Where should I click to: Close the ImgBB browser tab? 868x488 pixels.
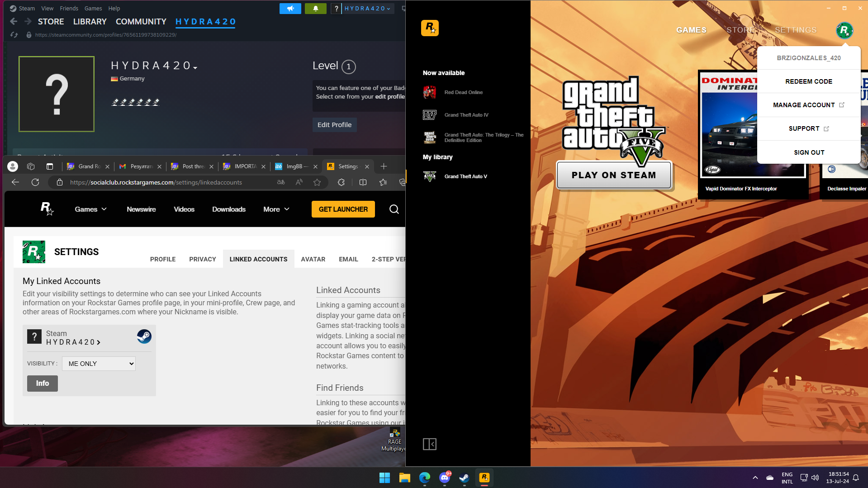pyautogui.click(x=315, y=166)
